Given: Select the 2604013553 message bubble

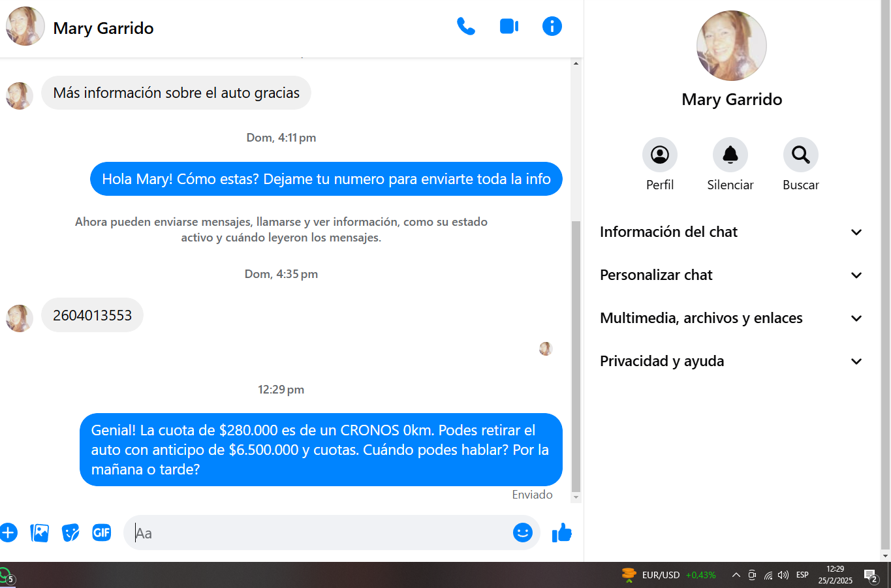Looking at the screenshot, I should pyautogui.click(x=92, y=315).
